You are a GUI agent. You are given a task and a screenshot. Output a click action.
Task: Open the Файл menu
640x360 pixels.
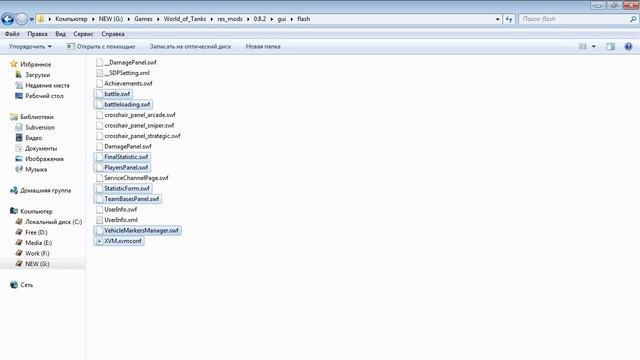[x=12, y=34]
